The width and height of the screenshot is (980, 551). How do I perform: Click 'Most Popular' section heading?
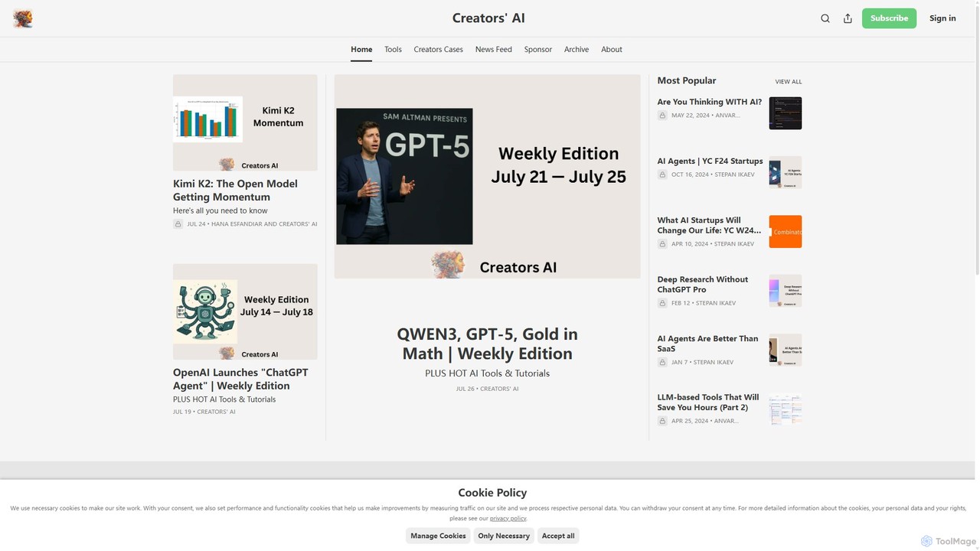tap(687, 80)
